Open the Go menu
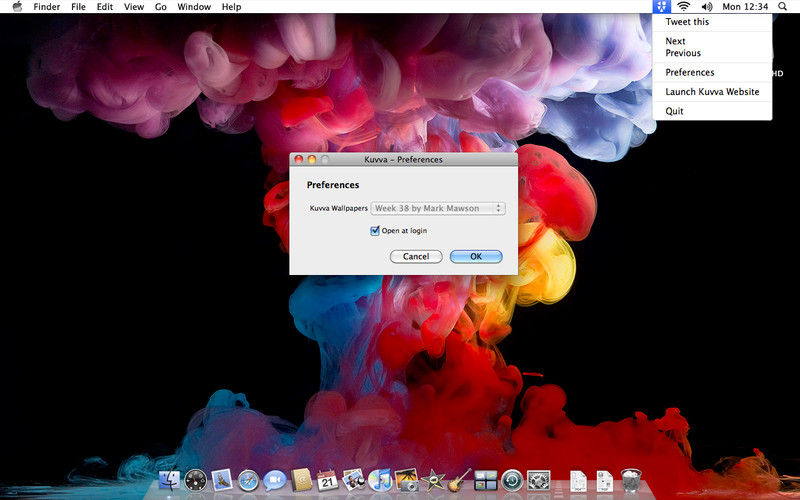800x500 pixels. [x=161, y=7]
